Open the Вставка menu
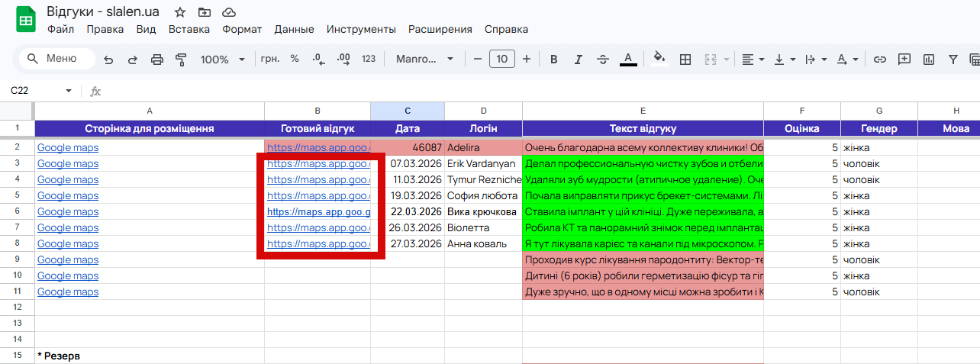The image size is (980, 364). 189,29
